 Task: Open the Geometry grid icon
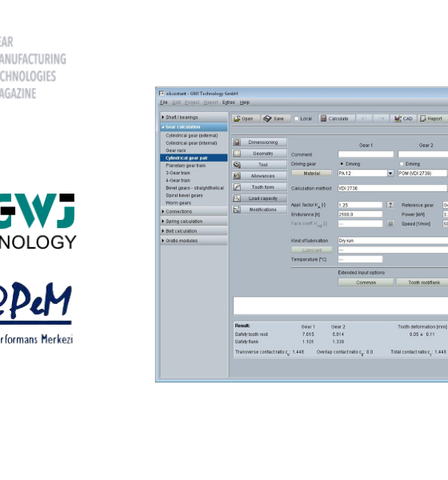(x=237, y=154)
